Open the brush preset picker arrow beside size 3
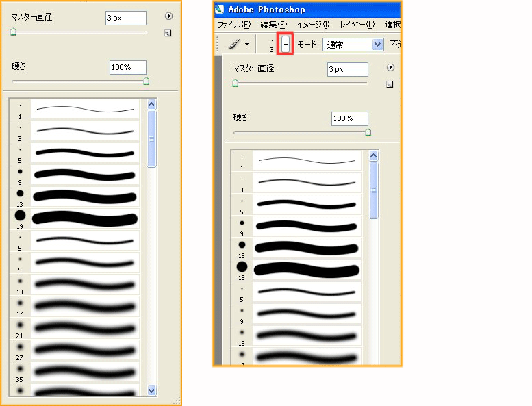 click(x=286, y=45)
